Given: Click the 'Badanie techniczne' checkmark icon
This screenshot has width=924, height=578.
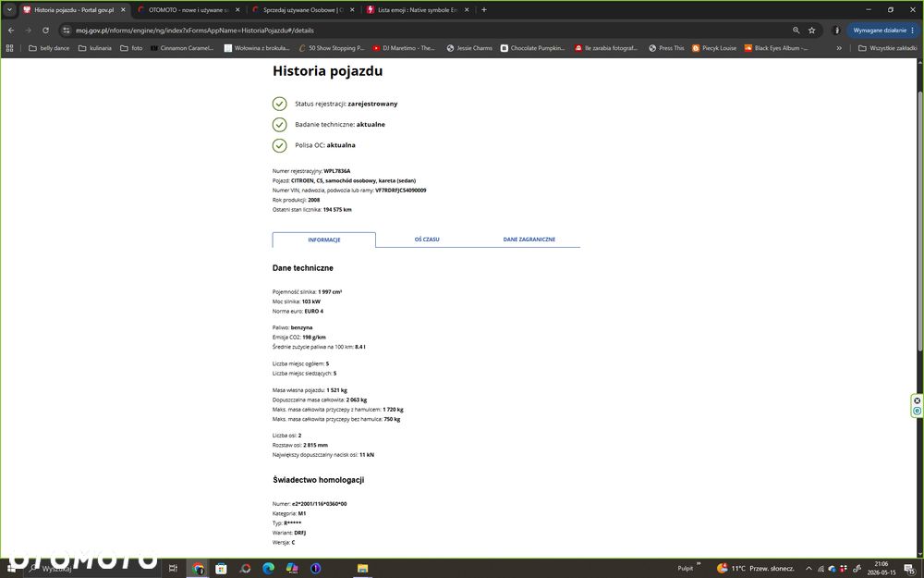Looking at the screenshot, I should pyautogui.click(x=279, y=125).
